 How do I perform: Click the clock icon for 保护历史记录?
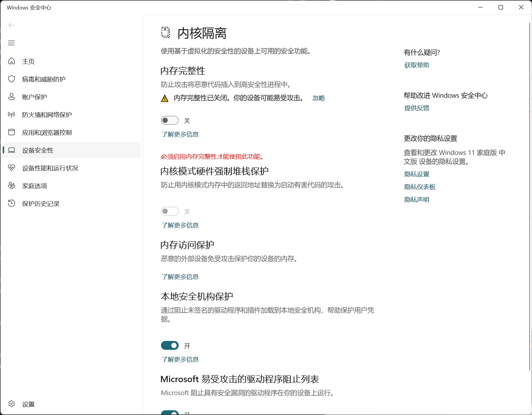pos(12,203)
